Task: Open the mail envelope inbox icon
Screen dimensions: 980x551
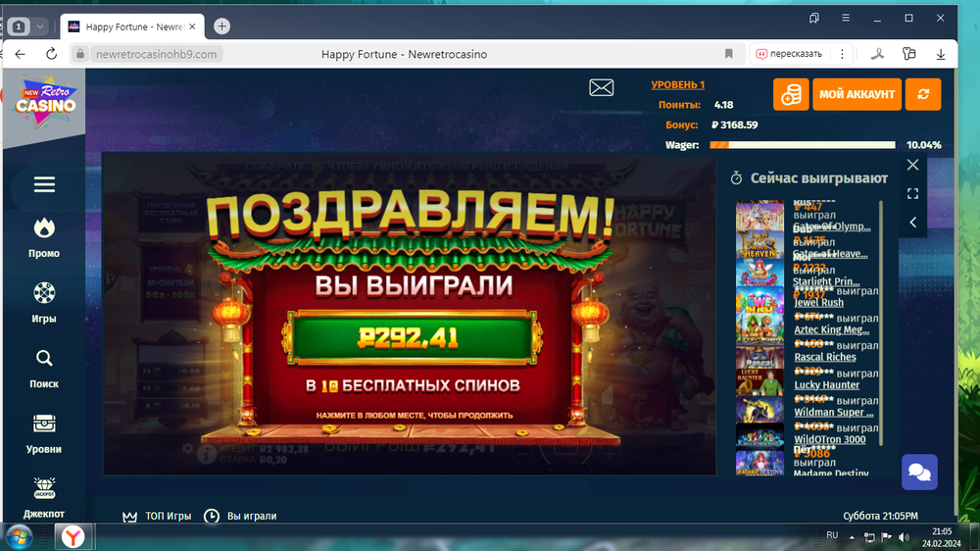Action: pyautogui.click(x=601, y=88)
